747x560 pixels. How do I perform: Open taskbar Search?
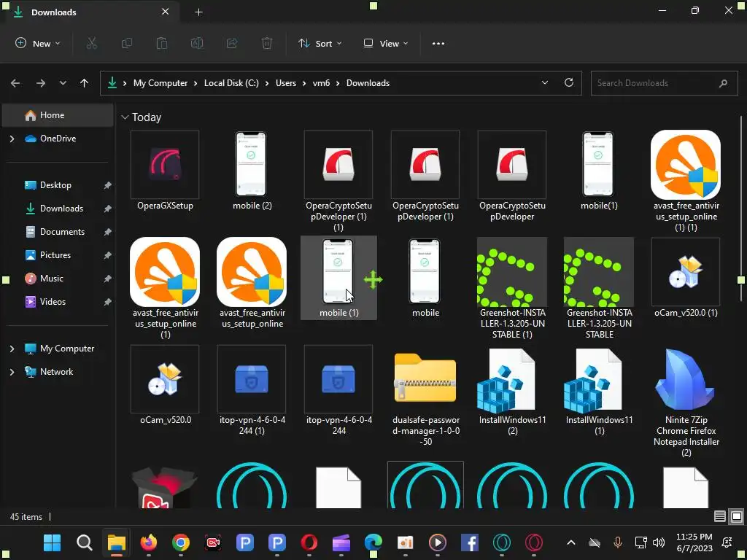85,542
